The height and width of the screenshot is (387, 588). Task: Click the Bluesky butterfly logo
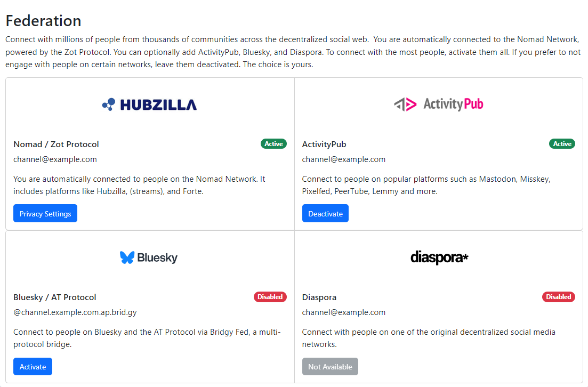pos(127,258)
